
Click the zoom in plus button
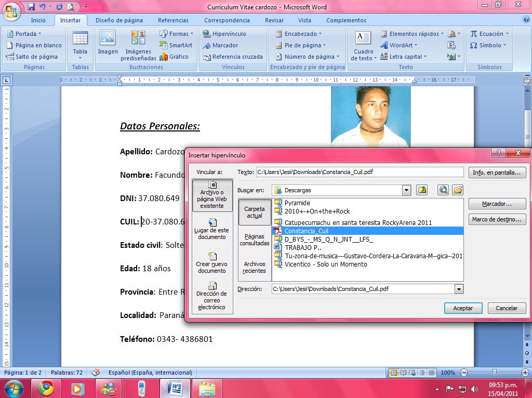pos(525,373)
